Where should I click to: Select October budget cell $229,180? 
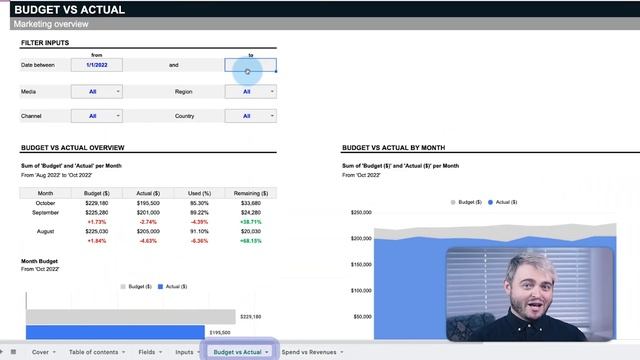click(97, 203)
